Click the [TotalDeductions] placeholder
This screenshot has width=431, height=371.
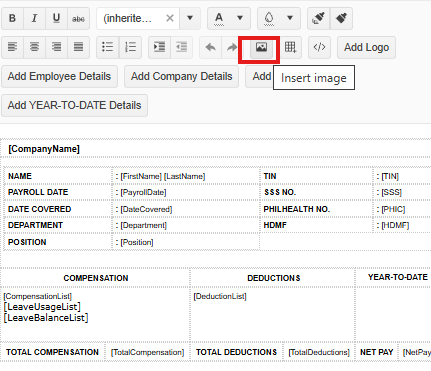pyautogui.click(x=319, y=352)
